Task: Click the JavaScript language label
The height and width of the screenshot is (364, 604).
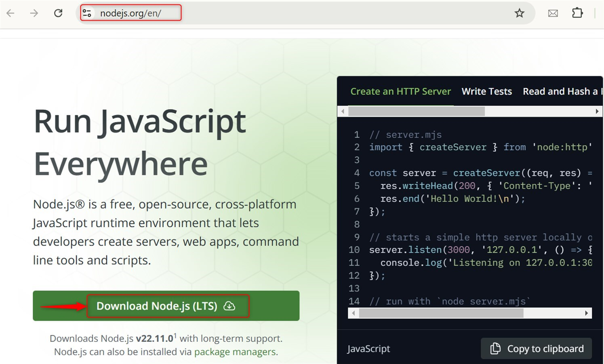Action: click(368, 349)
